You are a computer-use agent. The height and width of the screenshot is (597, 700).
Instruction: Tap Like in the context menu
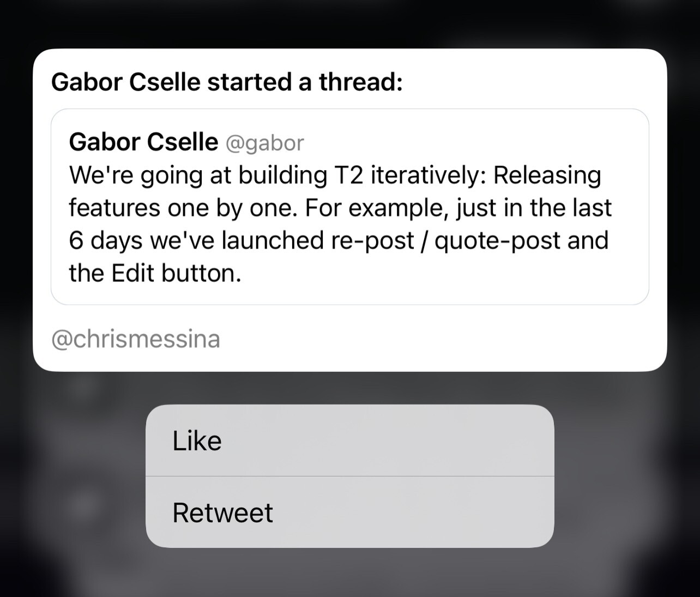click(x=349, y=441)
